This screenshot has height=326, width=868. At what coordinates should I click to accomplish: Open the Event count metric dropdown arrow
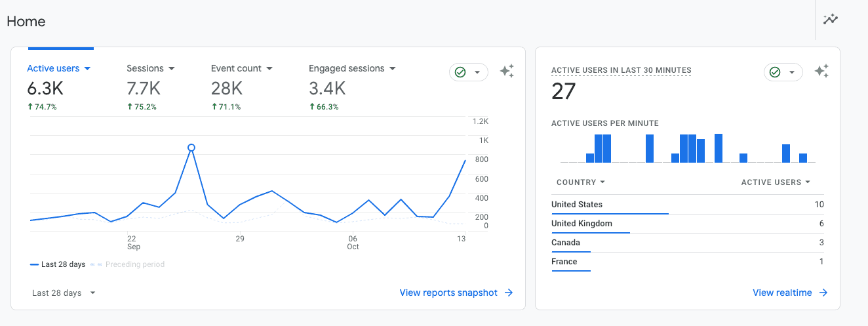269,68
